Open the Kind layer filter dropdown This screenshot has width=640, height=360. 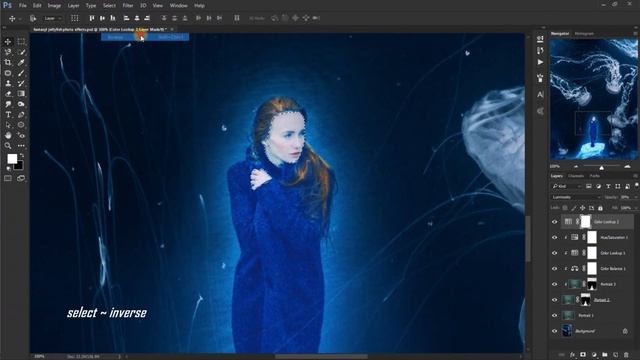(x=567, y=186)
